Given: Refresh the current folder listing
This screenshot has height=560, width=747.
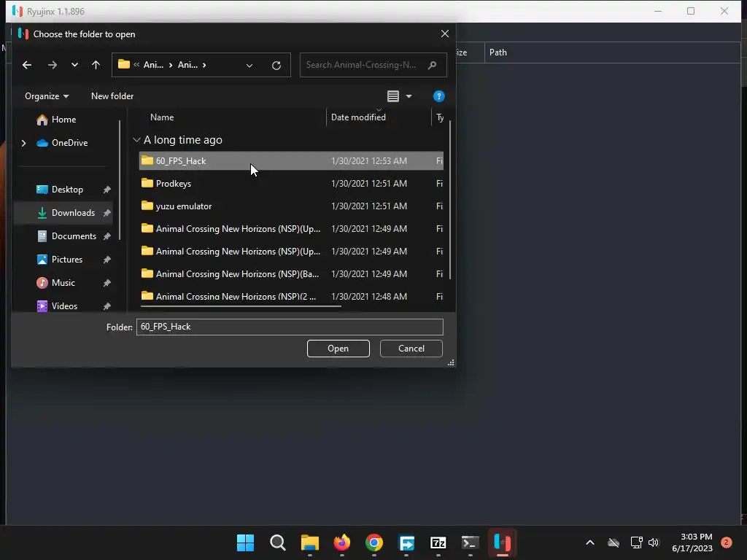Looking at the screenshot, I should 276,65.
